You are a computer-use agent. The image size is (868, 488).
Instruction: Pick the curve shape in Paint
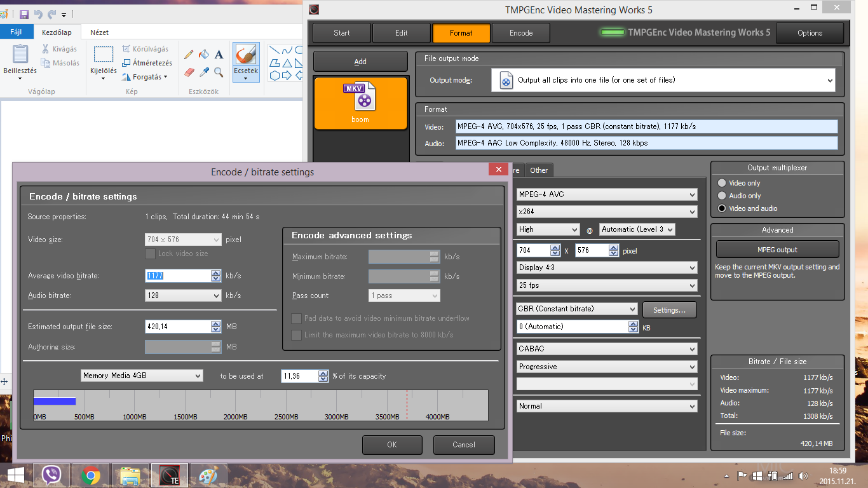(287, 50)
